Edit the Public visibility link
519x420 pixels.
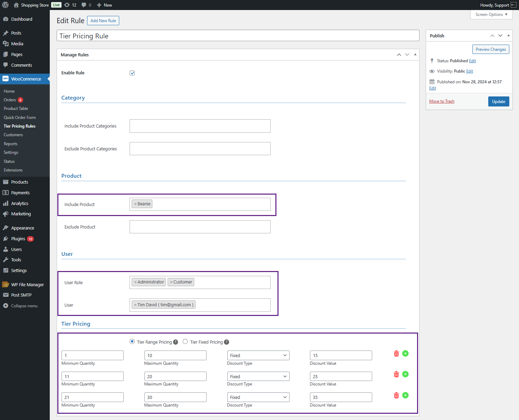click(470, 71)
